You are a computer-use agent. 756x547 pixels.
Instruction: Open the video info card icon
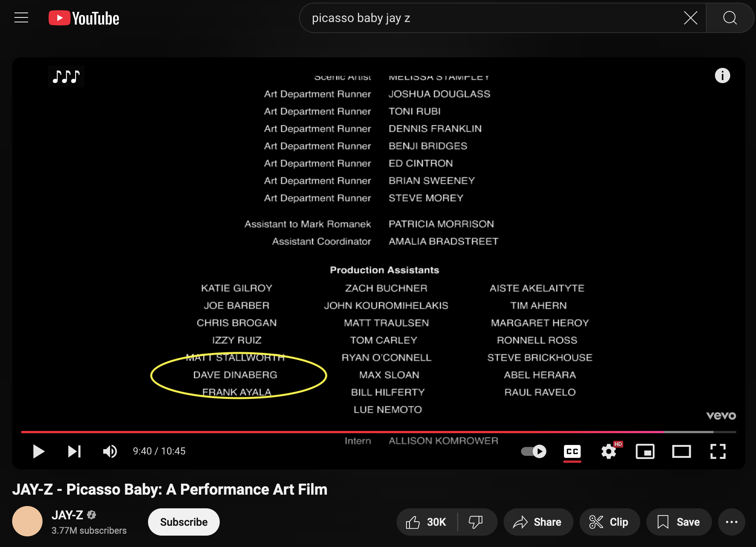point(722,75)
